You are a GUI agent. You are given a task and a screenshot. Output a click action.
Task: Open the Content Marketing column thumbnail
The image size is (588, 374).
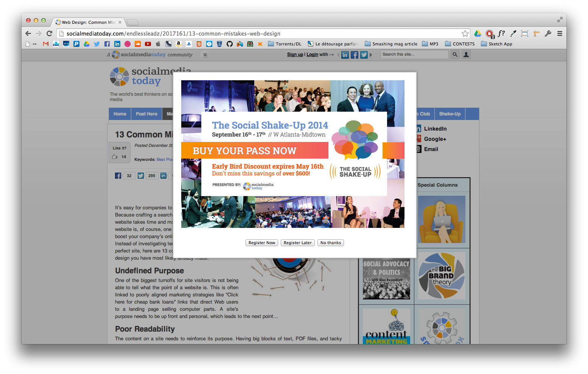pos(386,326)
